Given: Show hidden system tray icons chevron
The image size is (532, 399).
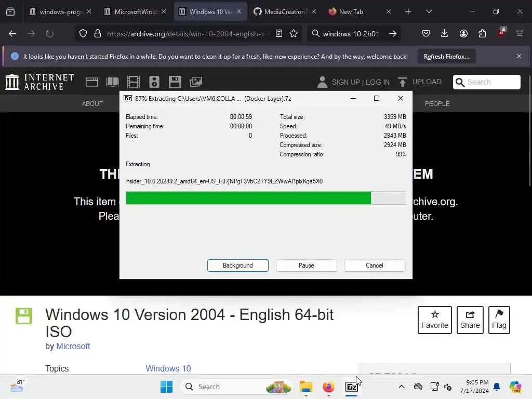Looking at the screenshot, I should click(x=402, y=387).
